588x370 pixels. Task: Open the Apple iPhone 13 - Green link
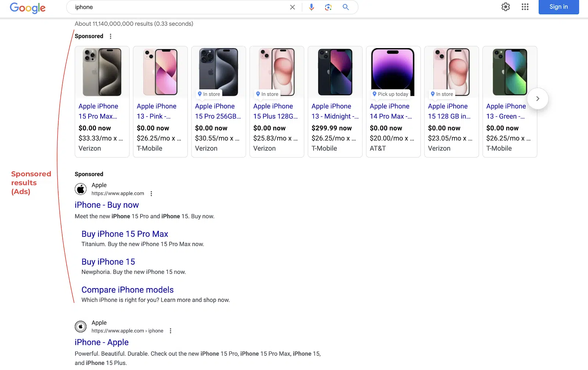tap(506, 111)
